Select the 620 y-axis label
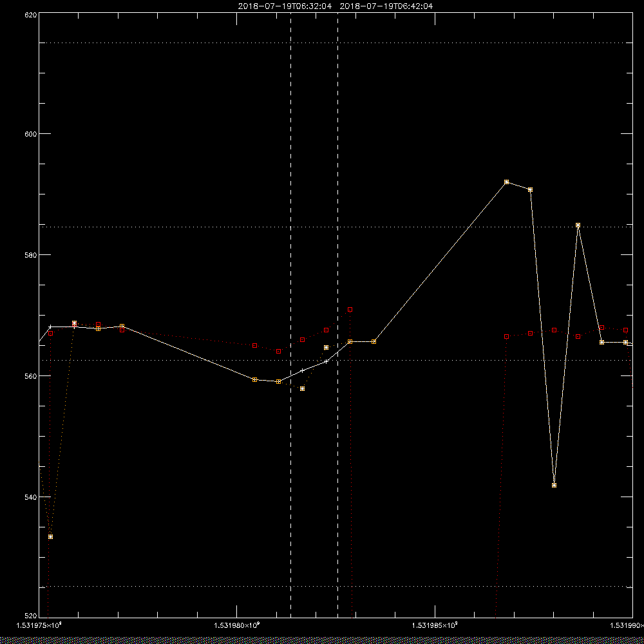This screenshot has height=644, width=644. (x=31, y=14)
